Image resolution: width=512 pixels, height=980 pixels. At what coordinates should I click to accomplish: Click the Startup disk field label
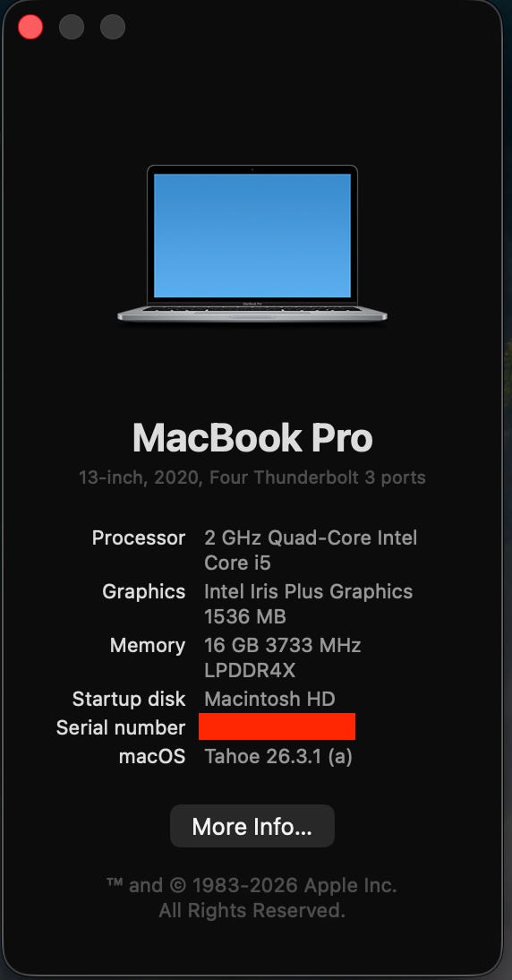[x=129, y=699]
